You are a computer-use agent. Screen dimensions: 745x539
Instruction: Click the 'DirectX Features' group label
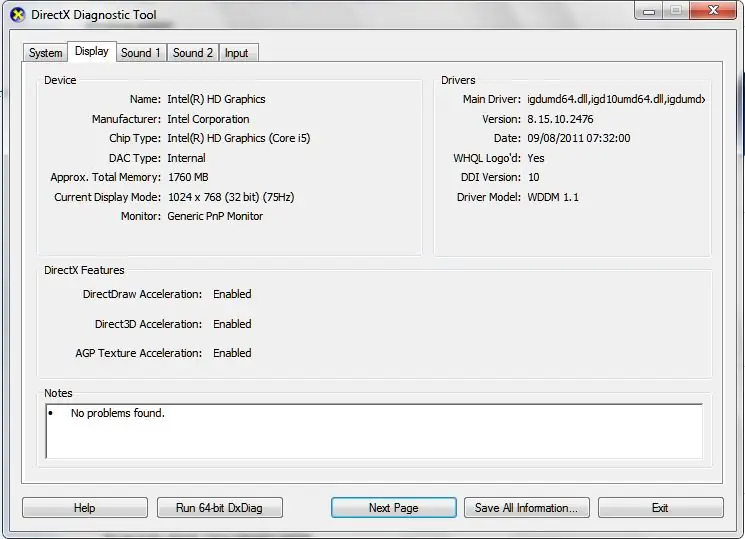click(84, 270)
